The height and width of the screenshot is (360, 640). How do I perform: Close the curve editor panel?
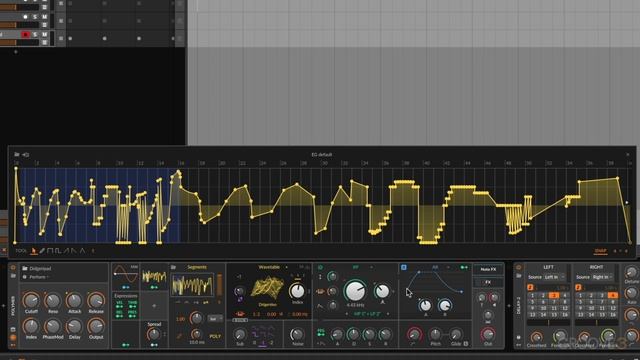coord(628,155)
